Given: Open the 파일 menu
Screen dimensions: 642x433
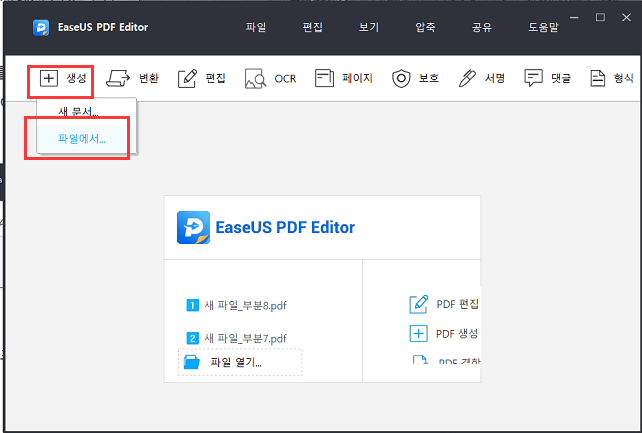Looking at the screenshot, I should pos(256,27).
